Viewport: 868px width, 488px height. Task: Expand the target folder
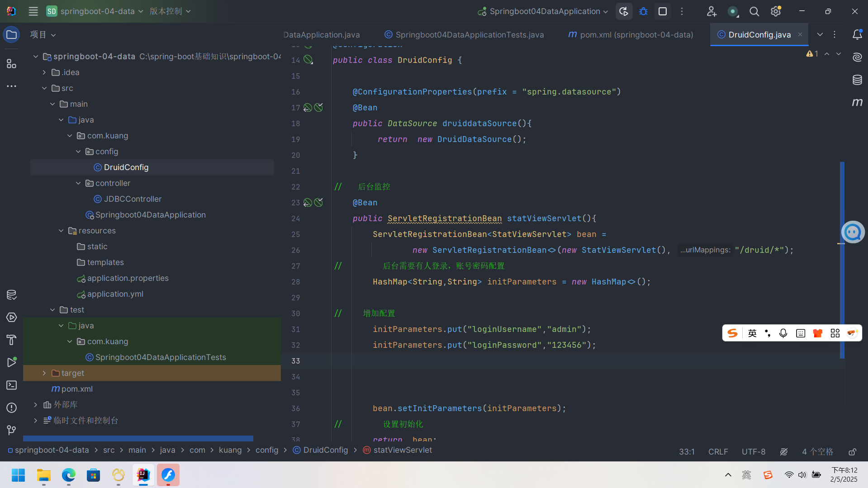[x=44, y=373]
